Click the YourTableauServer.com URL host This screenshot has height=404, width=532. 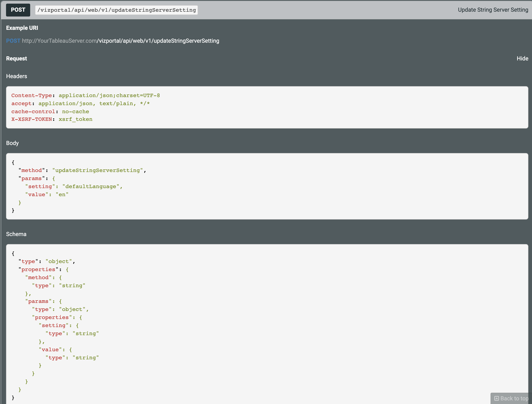[59, 41]
